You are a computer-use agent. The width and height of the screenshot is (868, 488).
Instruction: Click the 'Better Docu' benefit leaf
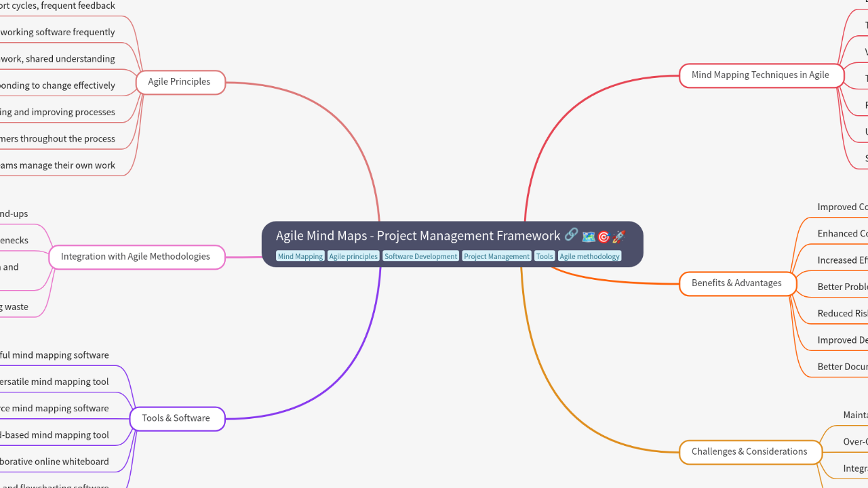coord(842,367)
